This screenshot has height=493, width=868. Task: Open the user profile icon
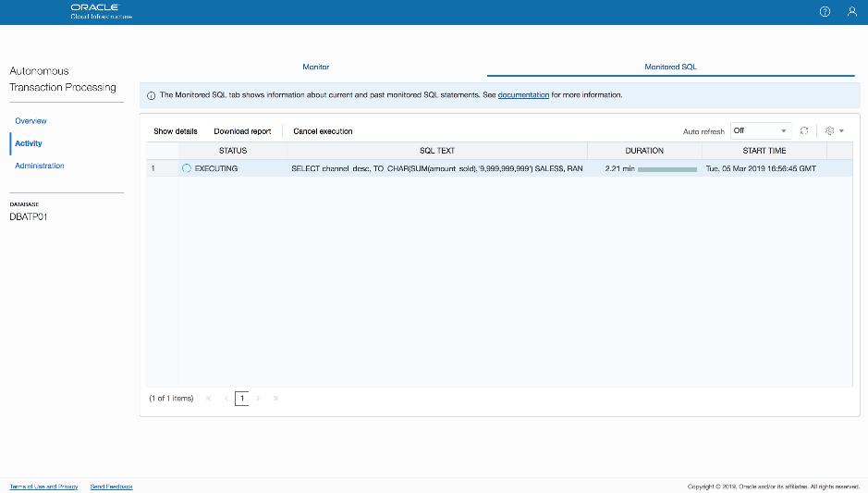pos(852,12)
